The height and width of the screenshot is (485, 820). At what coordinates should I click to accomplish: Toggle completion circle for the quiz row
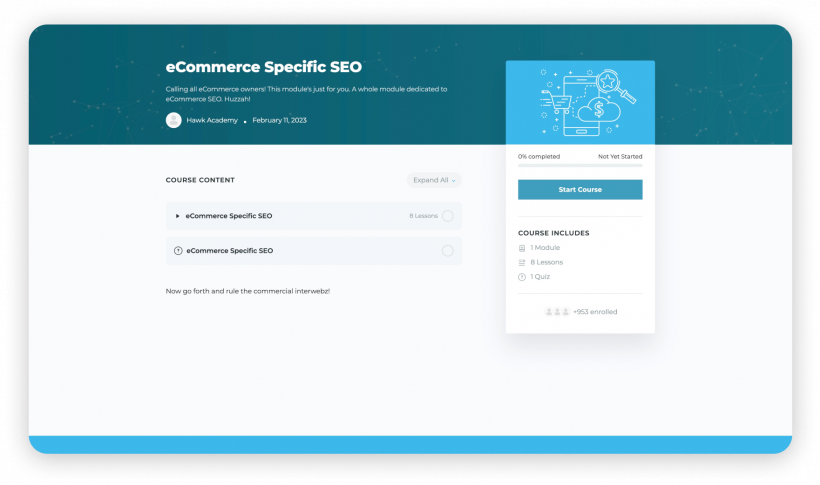[x=447, y=251]
